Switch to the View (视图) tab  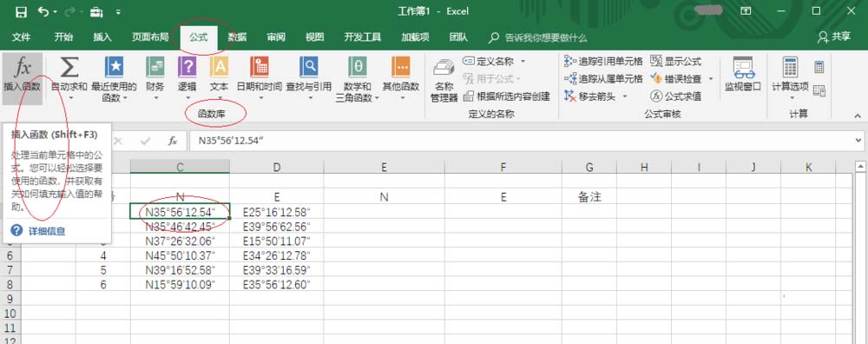coord(314,37)
